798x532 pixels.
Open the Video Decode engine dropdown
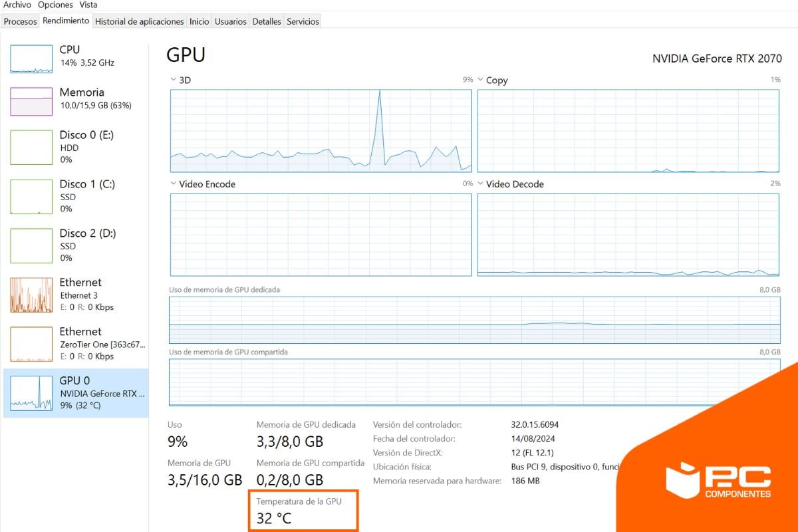[481, 184]
